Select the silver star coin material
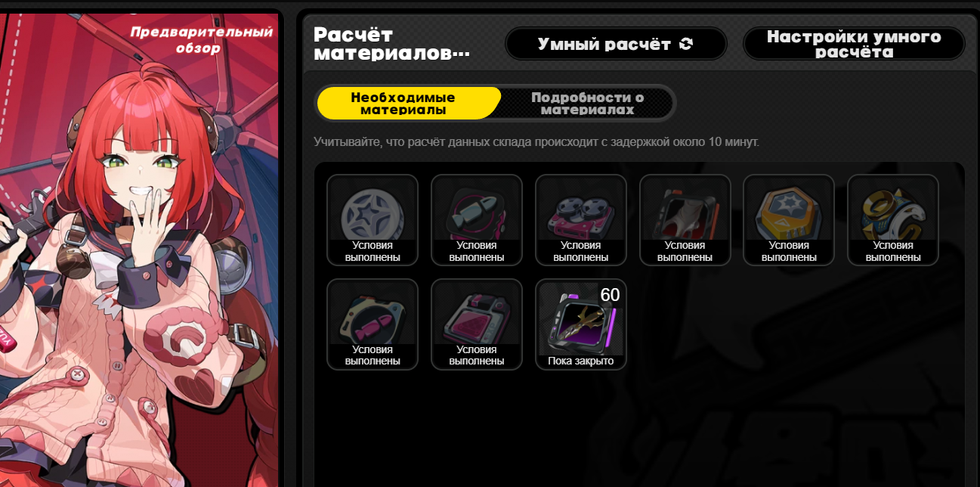 [x=373, y=220]
